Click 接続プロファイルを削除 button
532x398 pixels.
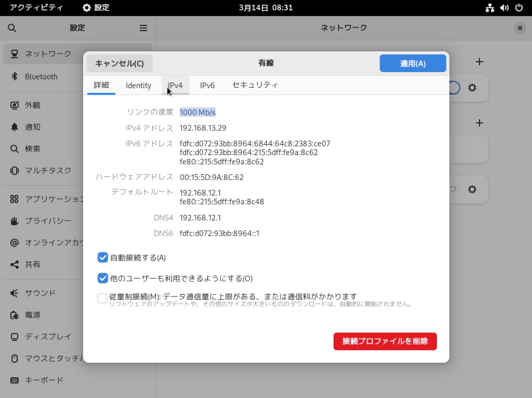tap(385, 341)
